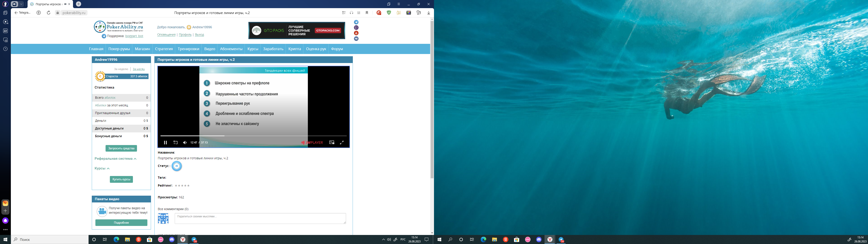This screenshot has height=244, width=868.
Task: Mute the video player volume
Action: 185,143
